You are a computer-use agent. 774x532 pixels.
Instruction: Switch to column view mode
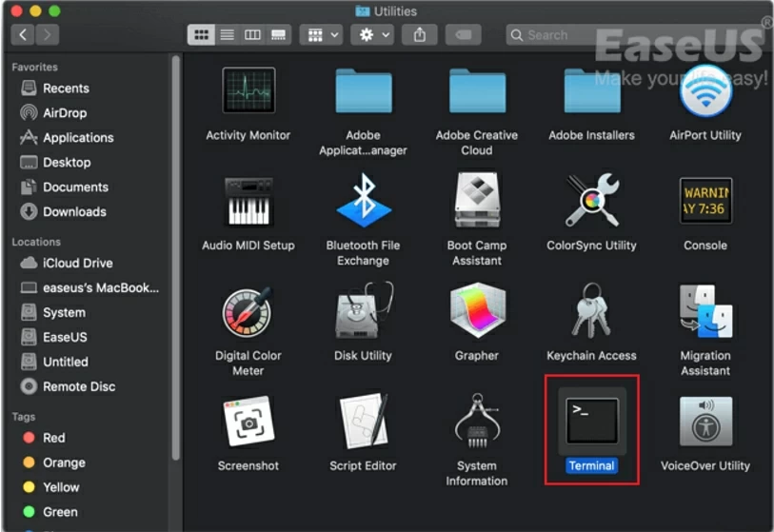[252, 34]
